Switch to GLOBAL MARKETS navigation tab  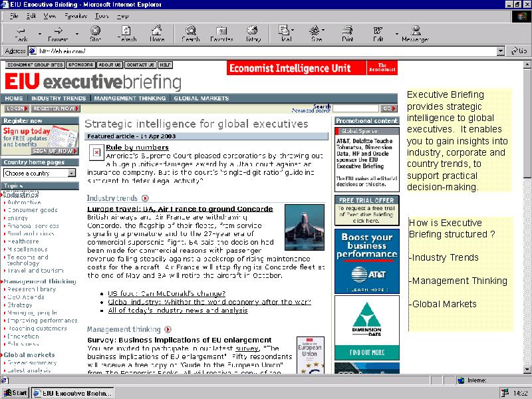pyautogui.click(x=201, y=98)
